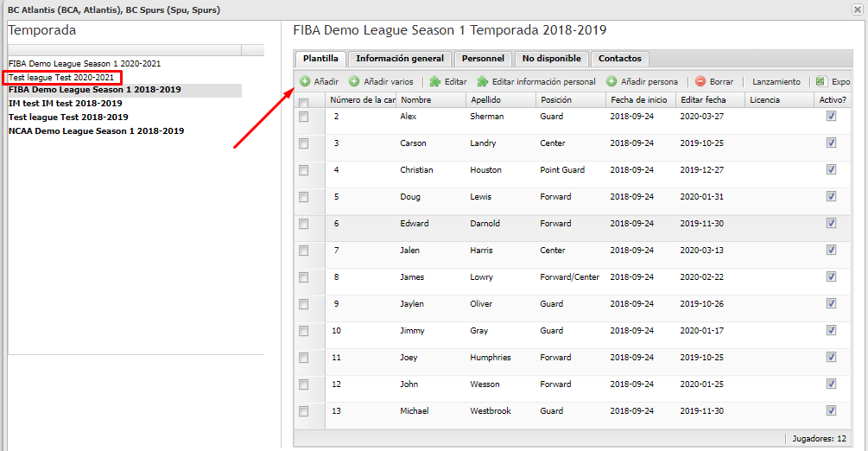Image resolution: width=868 pixels, height=451 pixels.
Task: Click the Añadir persona plus icon
Action: coord(611,81)
